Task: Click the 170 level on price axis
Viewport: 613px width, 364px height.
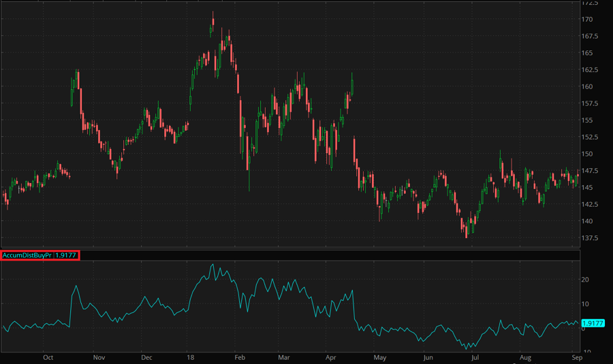Action: pyautogui.click(x=587, y=19)
